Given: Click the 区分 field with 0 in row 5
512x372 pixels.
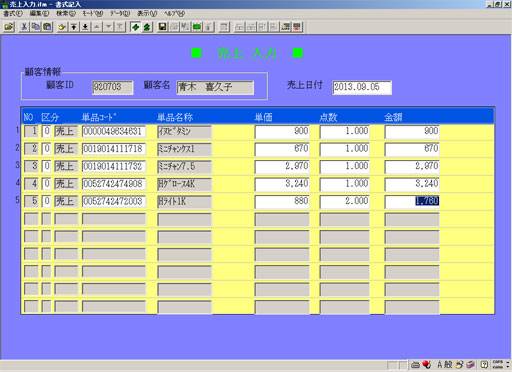Looking at the screenshot, I should 46,201.
